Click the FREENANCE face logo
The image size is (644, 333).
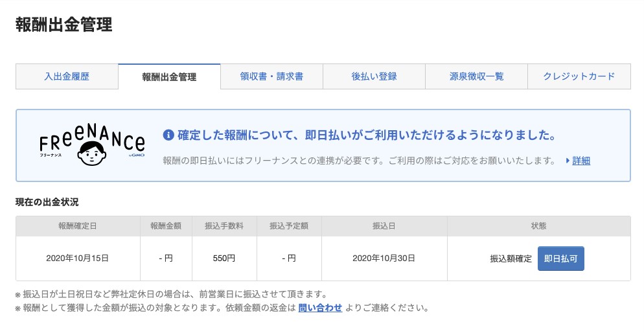tap(92, 146)
